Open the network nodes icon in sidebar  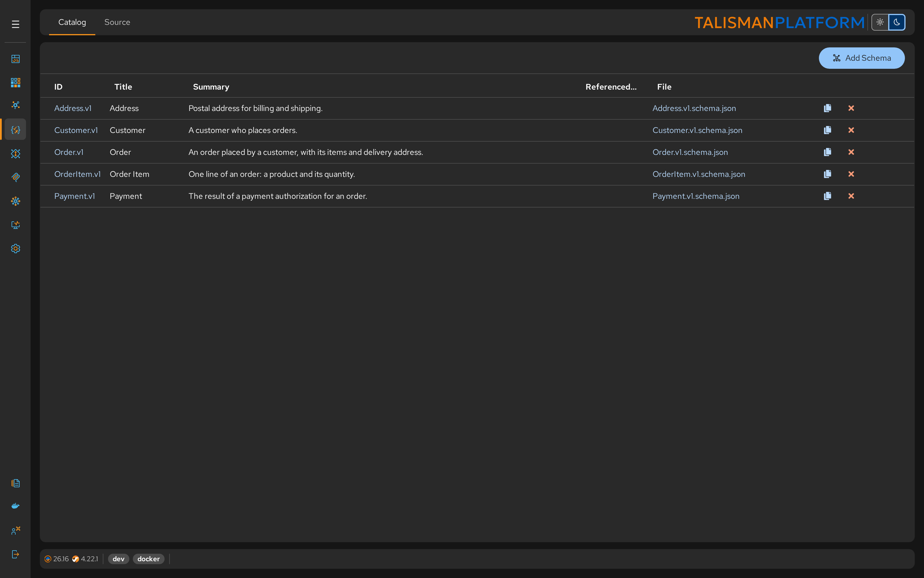(x=15, y=105)
